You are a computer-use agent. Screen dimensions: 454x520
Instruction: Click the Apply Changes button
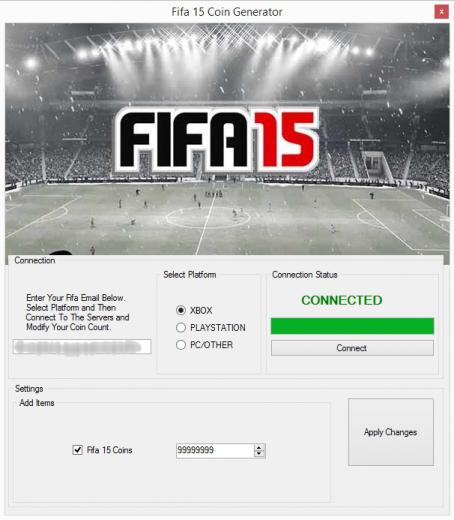391,432
